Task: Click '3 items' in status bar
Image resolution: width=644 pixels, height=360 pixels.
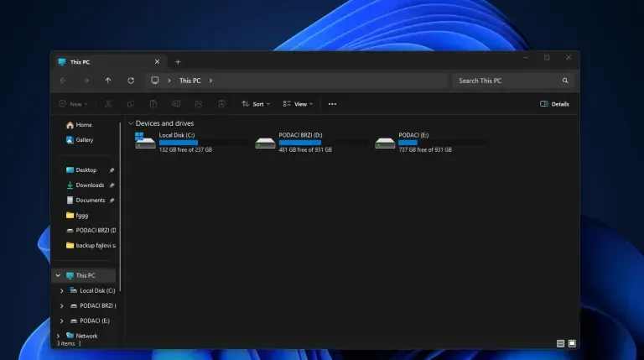Action: click(65, 343)
